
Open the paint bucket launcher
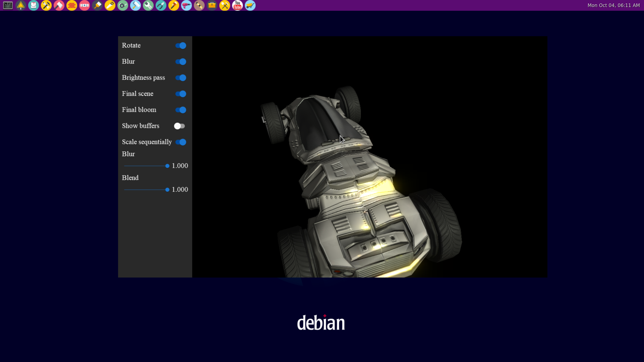34,5
